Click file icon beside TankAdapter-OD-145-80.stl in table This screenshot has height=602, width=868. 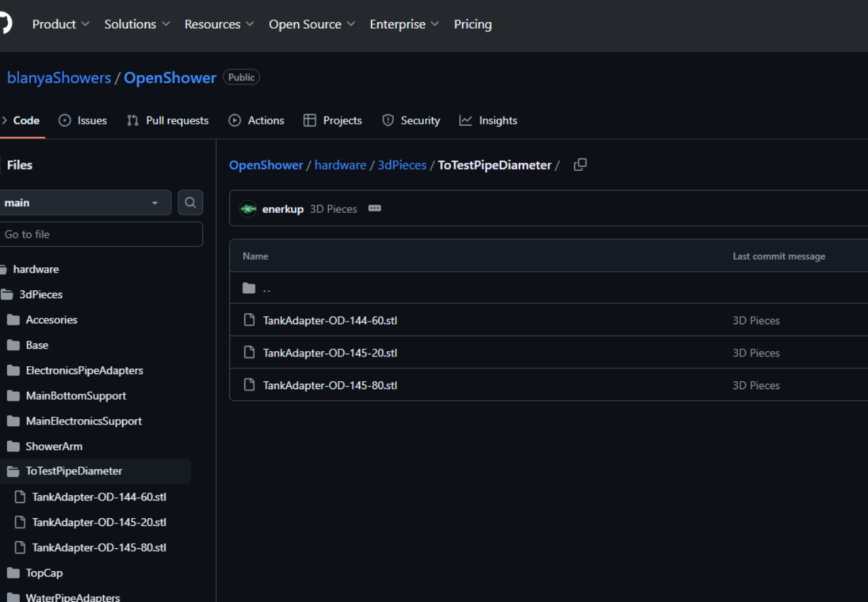(x=249, y=385)
